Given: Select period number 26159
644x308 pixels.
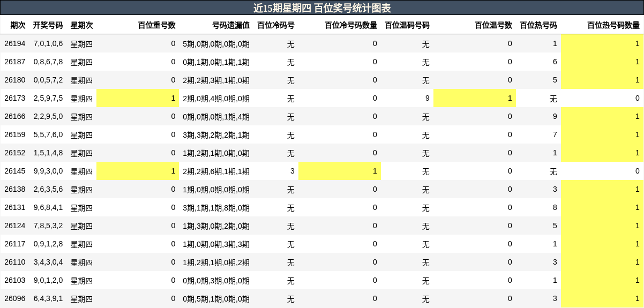Looking at the screenshot, I should coord(15,134).
